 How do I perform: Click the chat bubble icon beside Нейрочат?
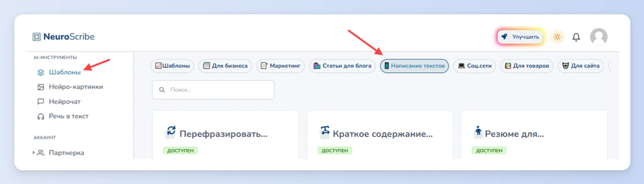pyautogui.click(x=40, y=101)
